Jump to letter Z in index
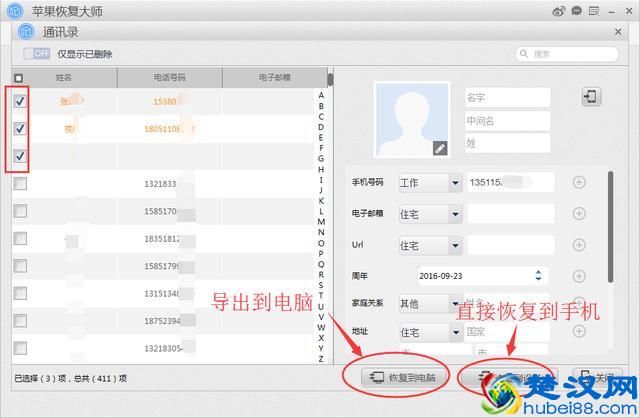The width and height of the screenshot is (640, 418). point(321,359)
